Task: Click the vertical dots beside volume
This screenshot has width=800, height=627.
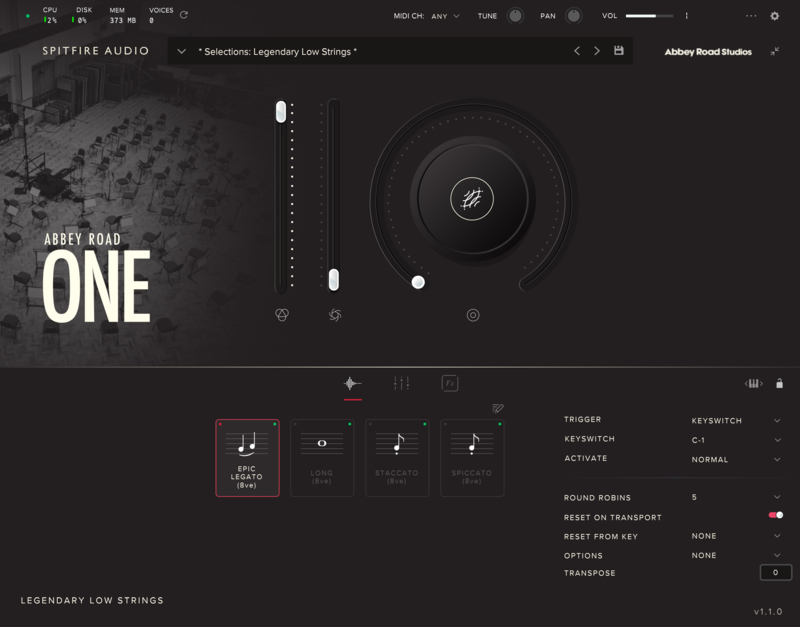Action: 686,16
